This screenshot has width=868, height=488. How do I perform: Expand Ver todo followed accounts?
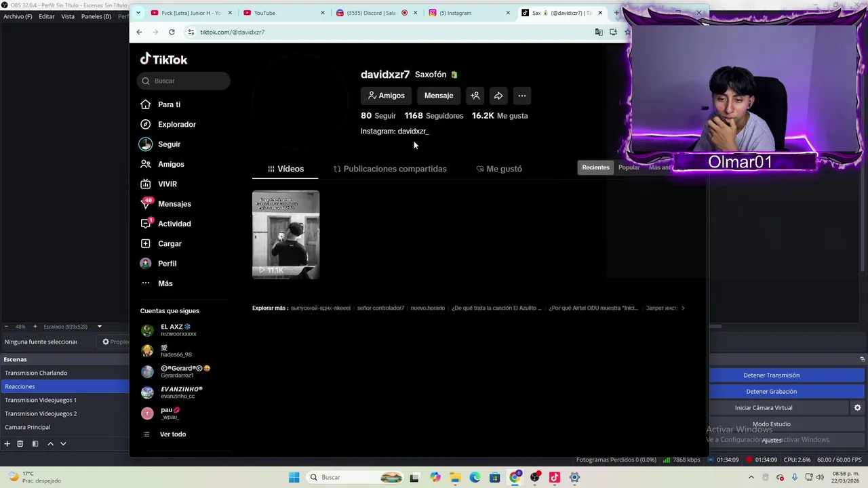172,434
